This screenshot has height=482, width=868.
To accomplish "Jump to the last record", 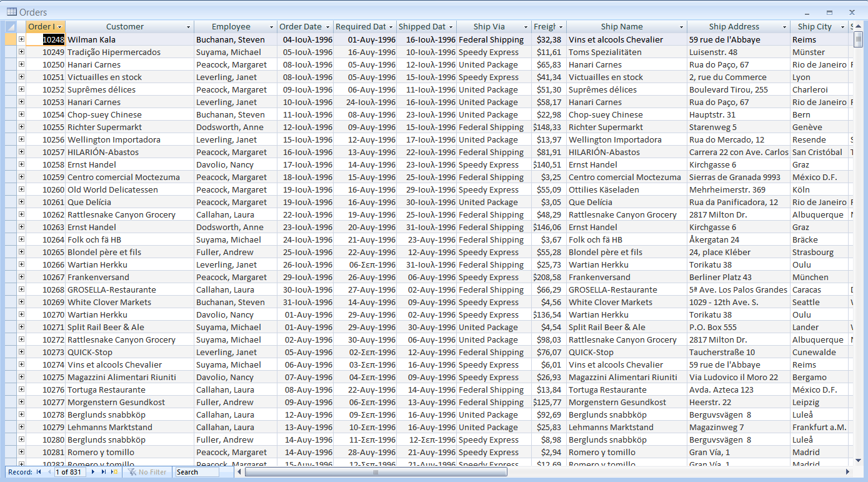I will tap(104, 472).
